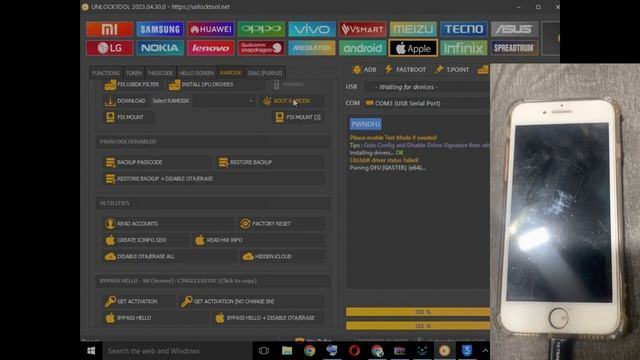Screen dimensions: 640x360
Task: Open Task View on the taskbar
Action: 264,351
